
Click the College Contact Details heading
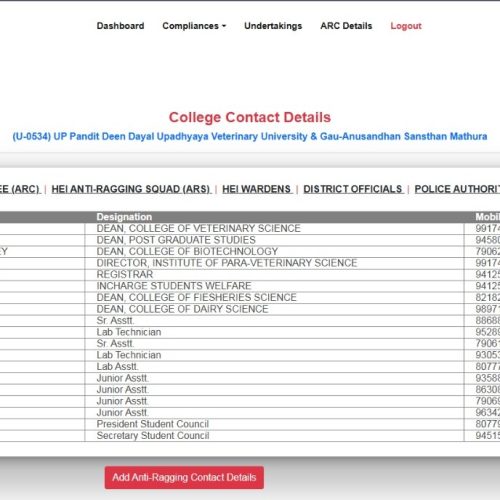click(250, 117)
